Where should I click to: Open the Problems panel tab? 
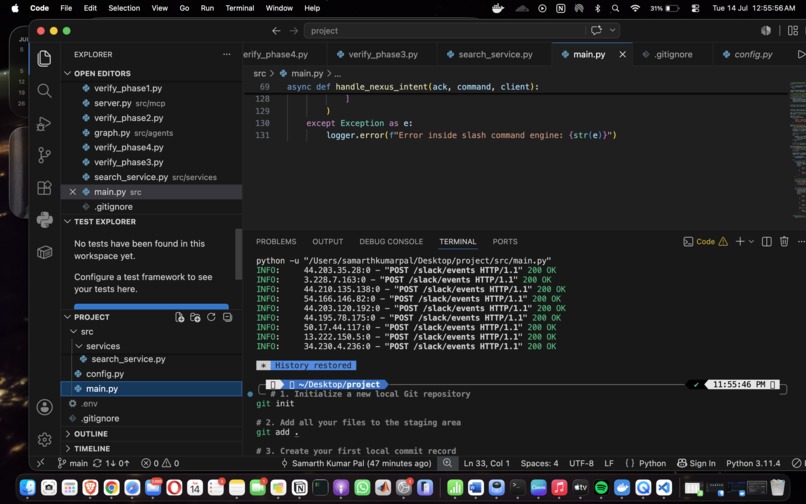(x=276, y=242)
